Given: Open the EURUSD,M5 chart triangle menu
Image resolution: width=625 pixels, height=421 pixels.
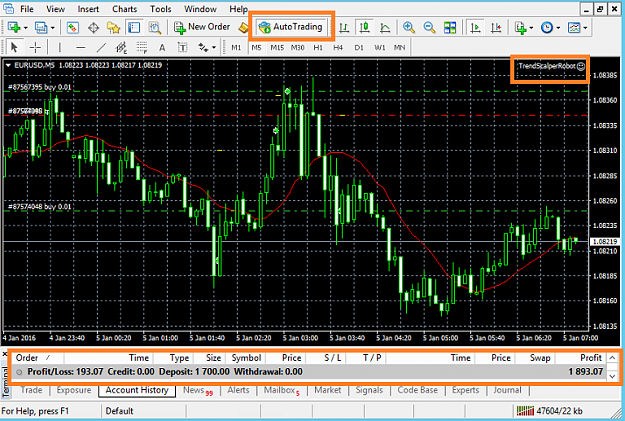Looking at the screenshot, I should tap(8, 65).
